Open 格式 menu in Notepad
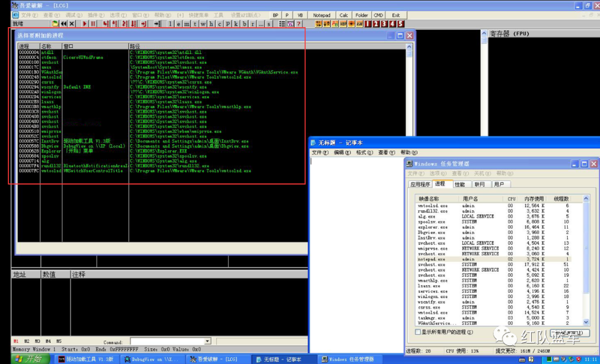Screen dimensions: 600x364 coord(364,153)
